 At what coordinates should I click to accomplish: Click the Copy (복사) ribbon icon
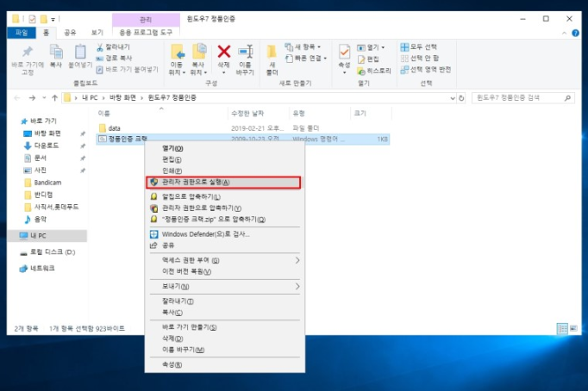pyautogui.click(x=56, y=52)
